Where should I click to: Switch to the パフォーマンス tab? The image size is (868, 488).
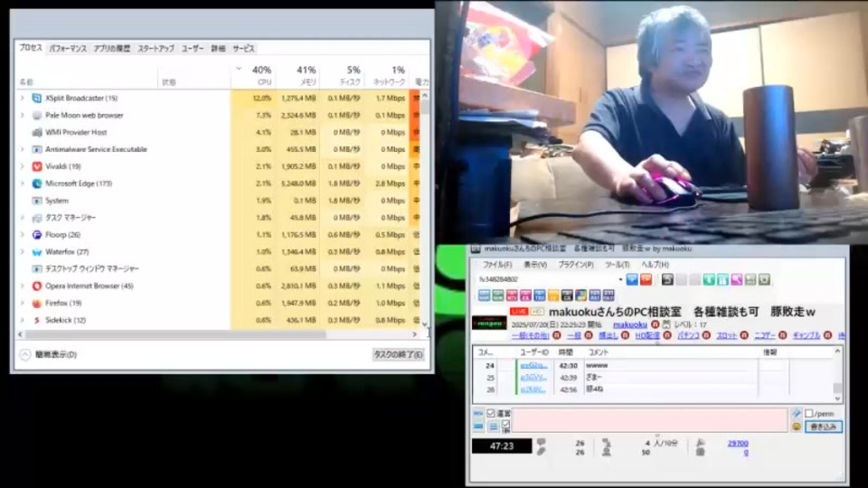[x=68, y=49]
